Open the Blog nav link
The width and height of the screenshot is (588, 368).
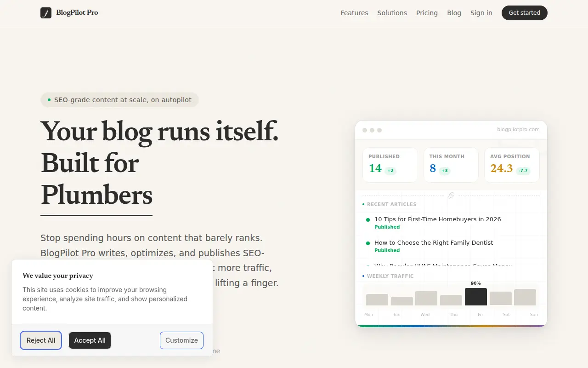[x=454, y=13]
